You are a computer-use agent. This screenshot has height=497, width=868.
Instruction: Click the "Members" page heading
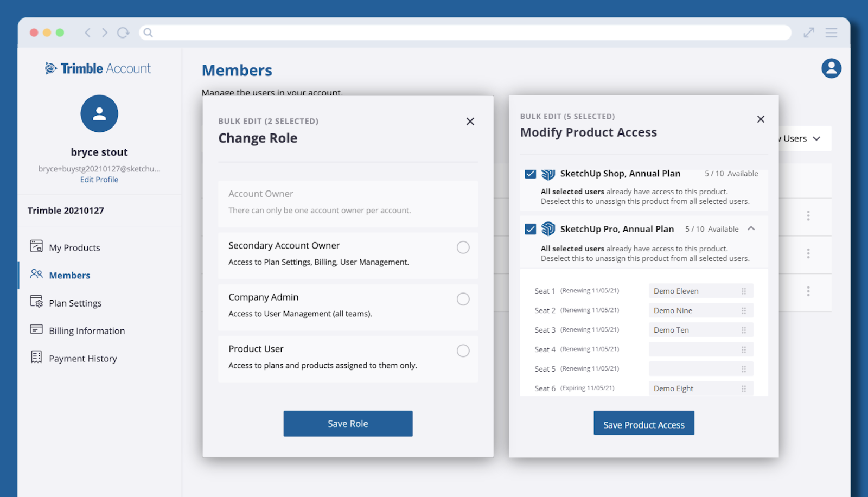[x=237, y=71]
